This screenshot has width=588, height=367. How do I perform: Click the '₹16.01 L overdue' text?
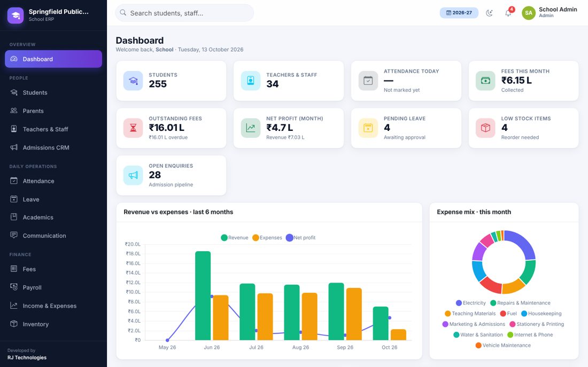point(168,137)
